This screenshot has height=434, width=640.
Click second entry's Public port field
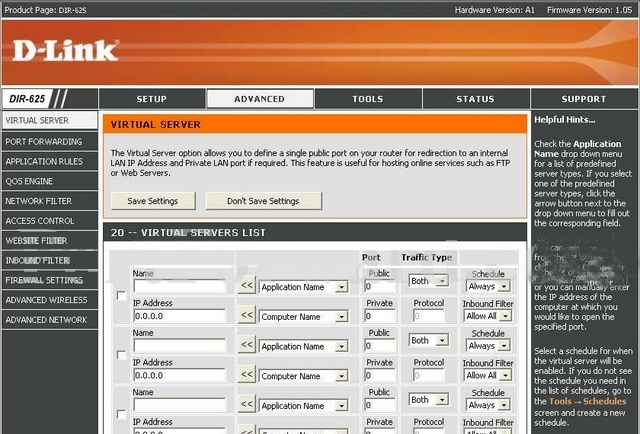[380, 346]
